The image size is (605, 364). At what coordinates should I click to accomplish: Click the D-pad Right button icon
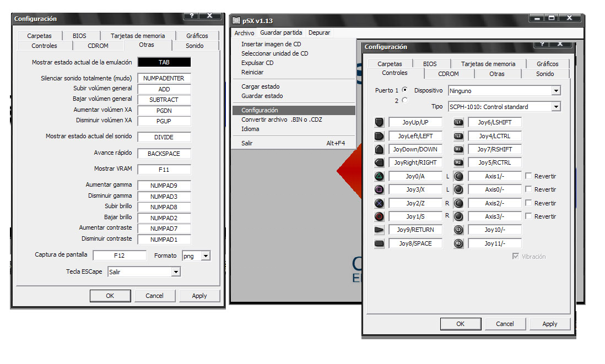pos(379,162)
